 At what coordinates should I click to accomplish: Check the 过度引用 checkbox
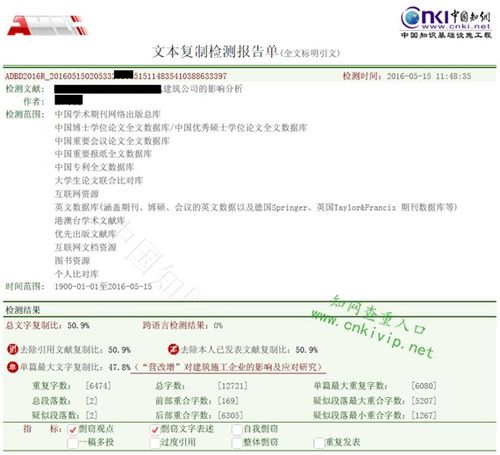tap(155, 443)
